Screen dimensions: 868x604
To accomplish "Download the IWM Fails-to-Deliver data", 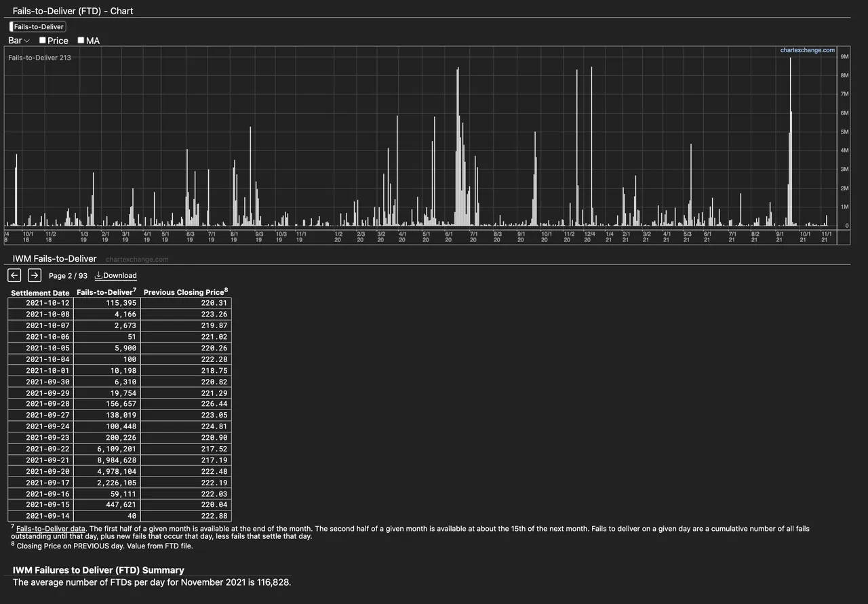I will [115, 275].
